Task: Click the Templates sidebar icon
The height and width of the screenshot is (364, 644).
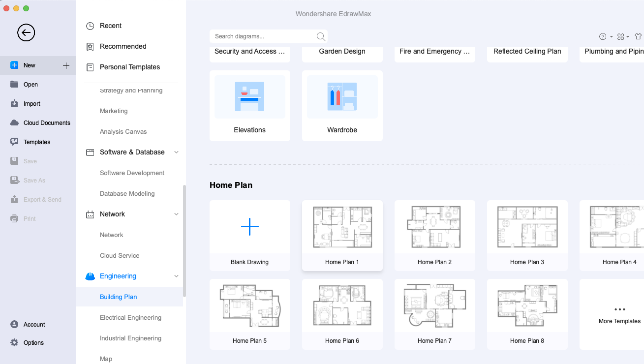Action: pos(15,142)
